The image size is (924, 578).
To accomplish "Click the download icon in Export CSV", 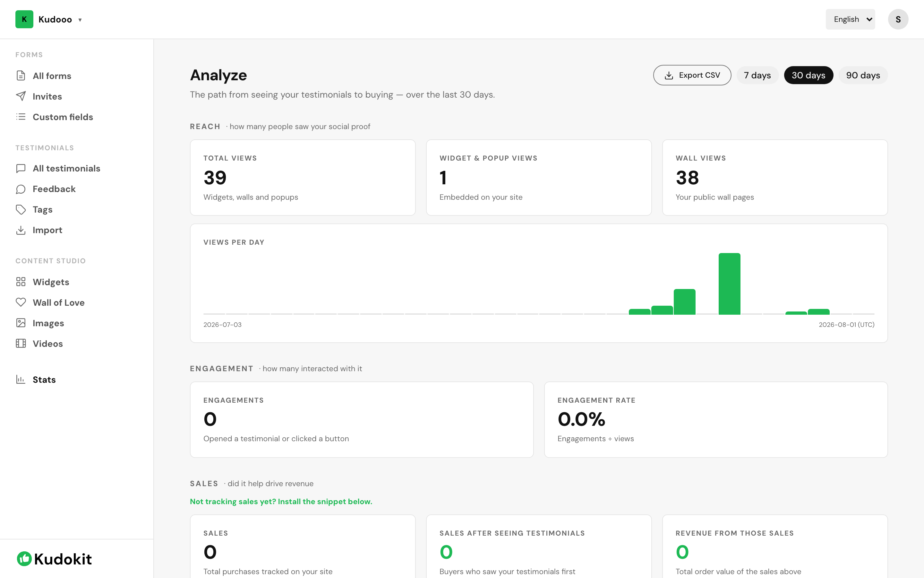I will [669, 75].
